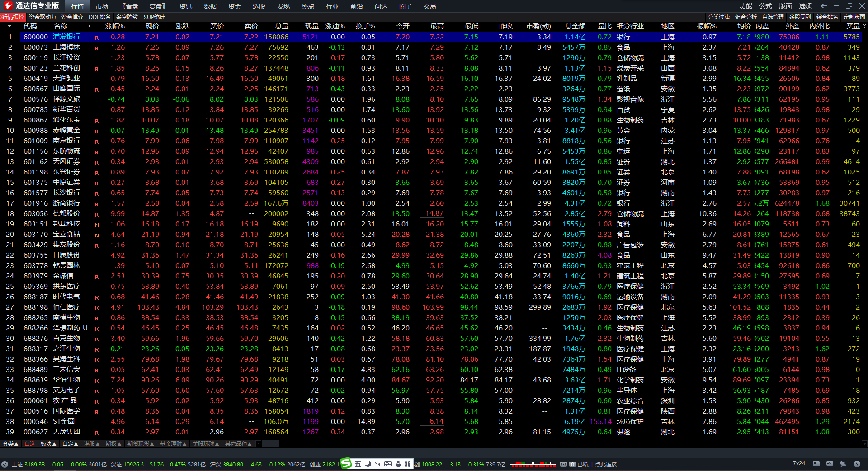Click the scroll right arrow at the bottom-right corner

[865, 444]
